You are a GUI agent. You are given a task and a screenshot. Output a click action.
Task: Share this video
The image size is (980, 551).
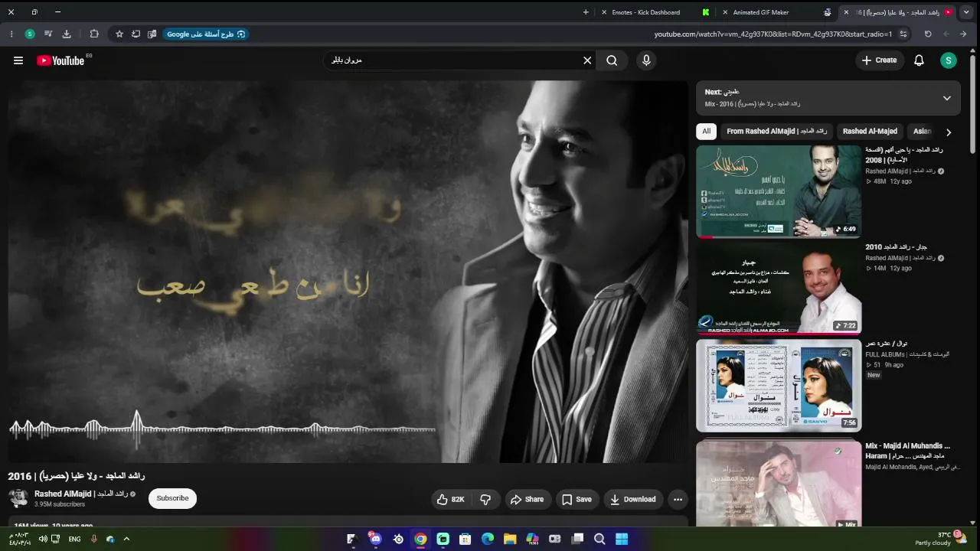tap(527, 499)
